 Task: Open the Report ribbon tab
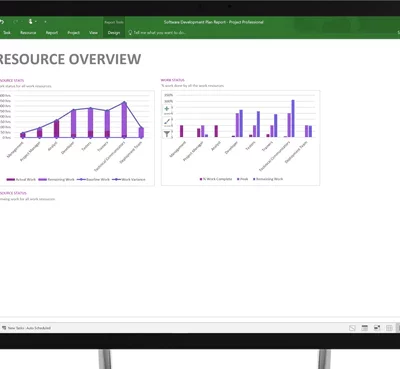[52, 33]
